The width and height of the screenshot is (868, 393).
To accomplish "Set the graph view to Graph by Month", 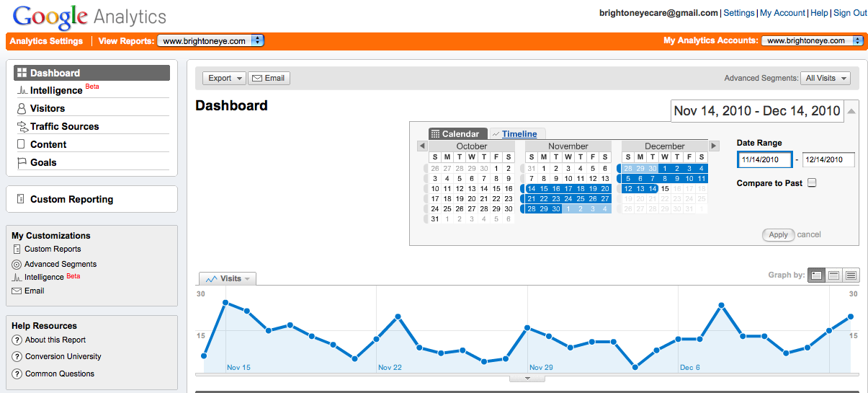I will click(x=851, y=275).
